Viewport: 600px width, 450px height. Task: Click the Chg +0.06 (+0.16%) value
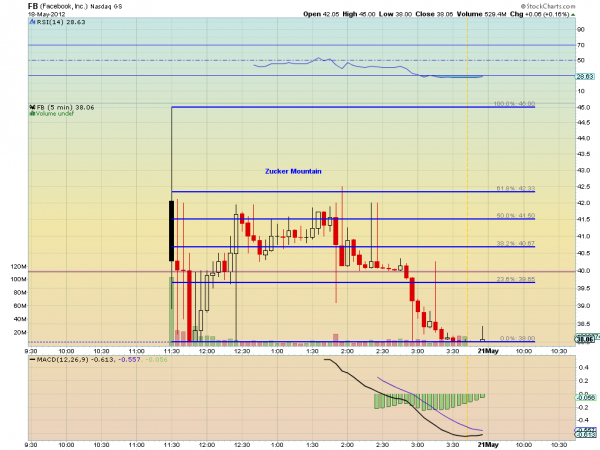click(x=540, y=14)
